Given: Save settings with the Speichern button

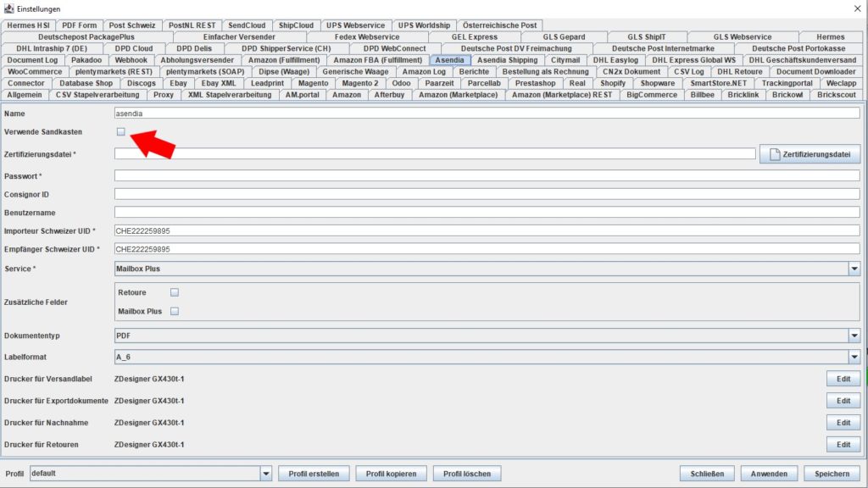Looking at the screenshot, I should 832,474.
